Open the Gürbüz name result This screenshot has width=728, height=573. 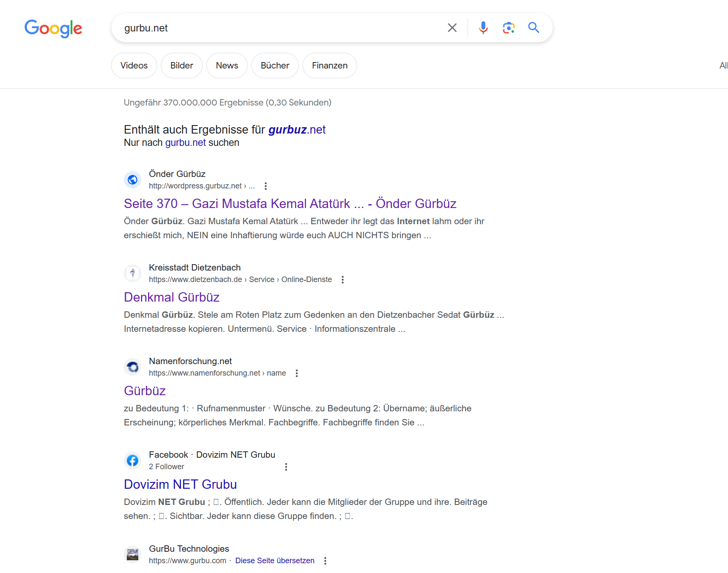coord(145,391)
